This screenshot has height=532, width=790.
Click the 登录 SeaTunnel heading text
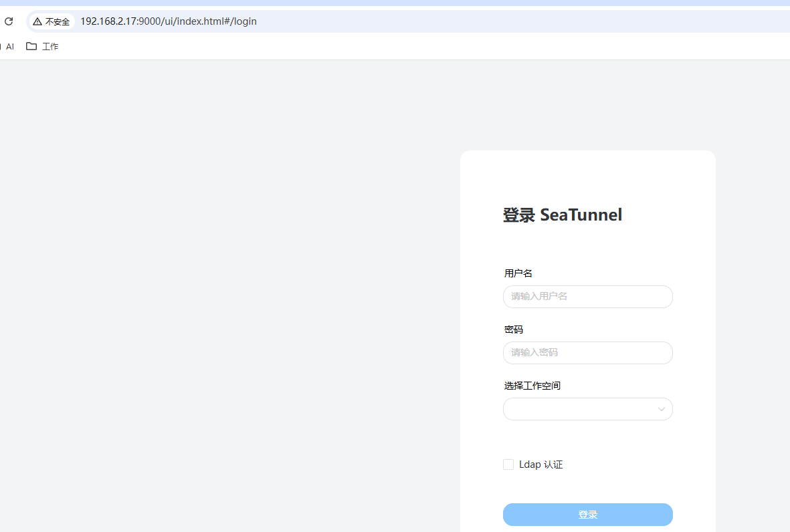(x=563, y=215)
